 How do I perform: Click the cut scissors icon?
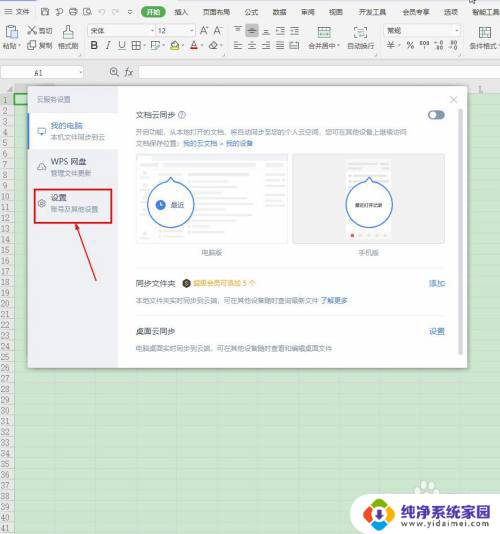coord(32,30)
